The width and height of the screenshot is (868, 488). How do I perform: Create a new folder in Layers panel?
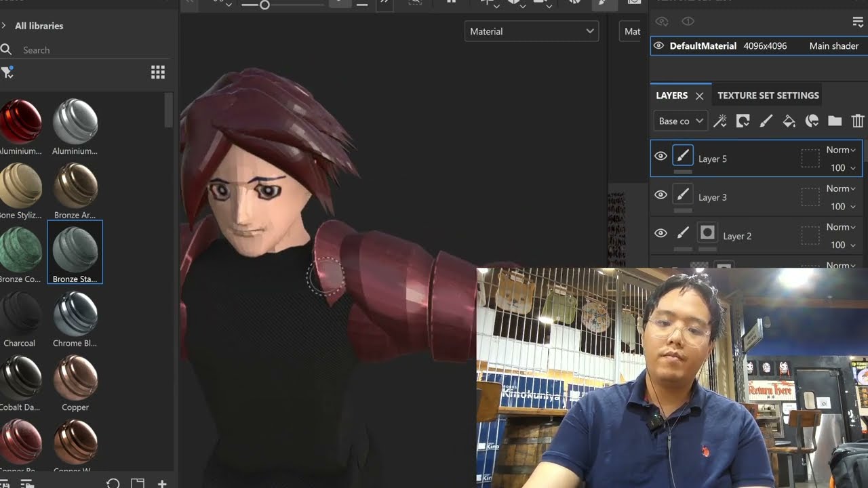point(835,121)
